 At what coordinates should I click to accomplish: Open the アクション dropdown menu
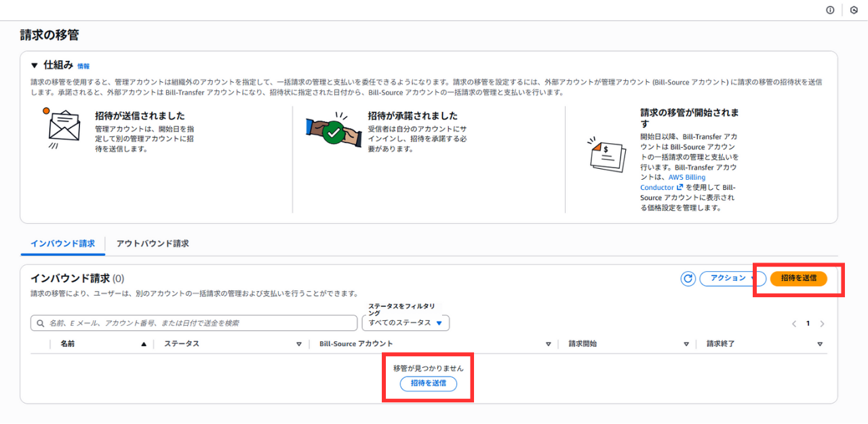[x=732, y=278]
